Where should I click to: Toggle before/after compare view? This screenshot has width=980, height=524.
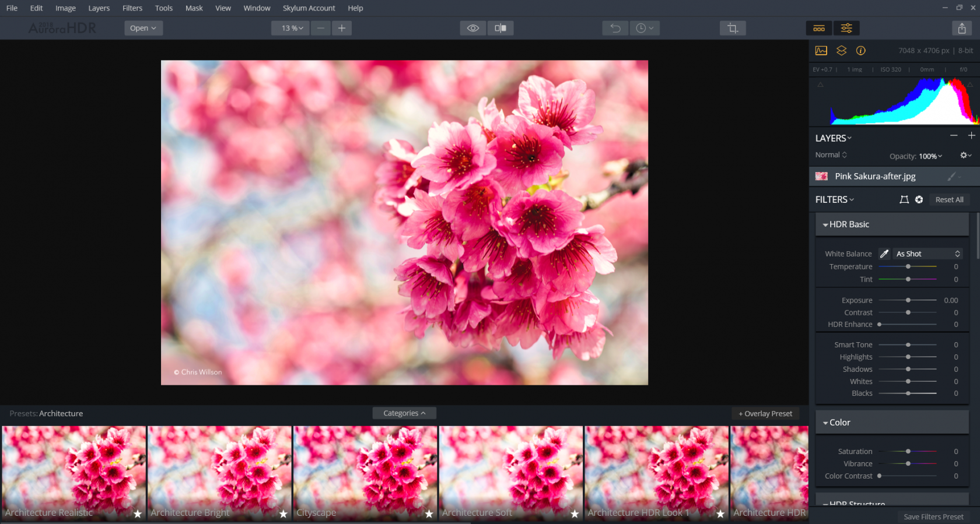coord(501,28)
